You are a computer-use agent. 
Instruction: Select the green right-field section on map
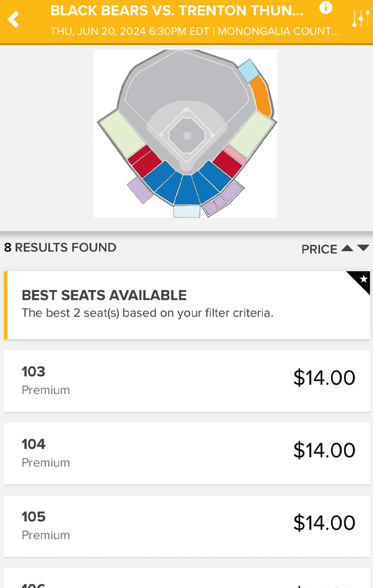(251, 133)
